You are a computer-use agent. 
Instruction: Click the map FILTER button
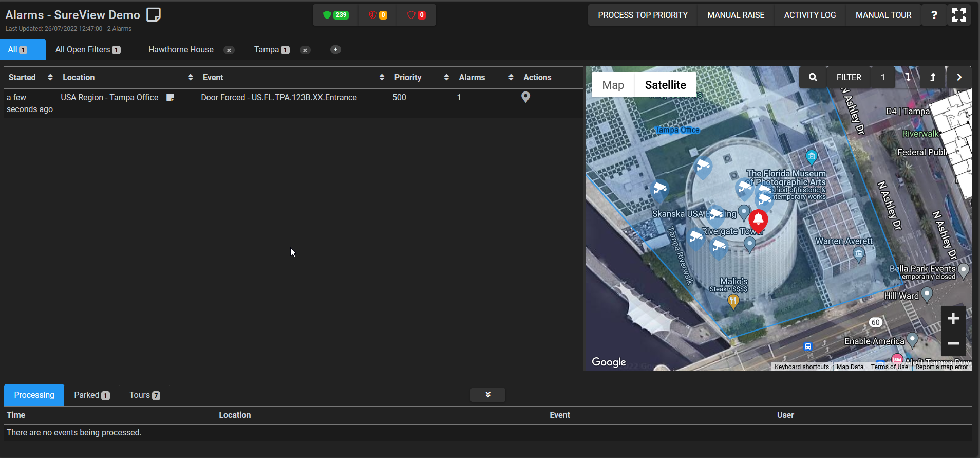[849, 77]
